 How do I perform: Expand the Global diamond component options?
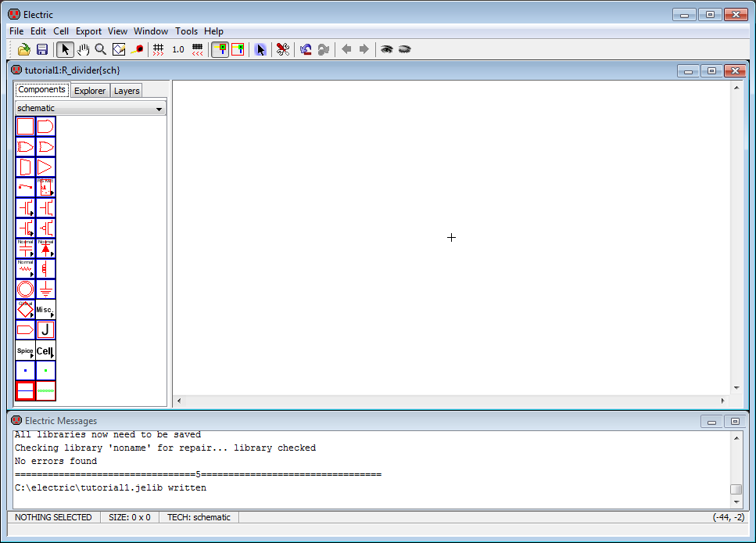(x=26, y=309)
